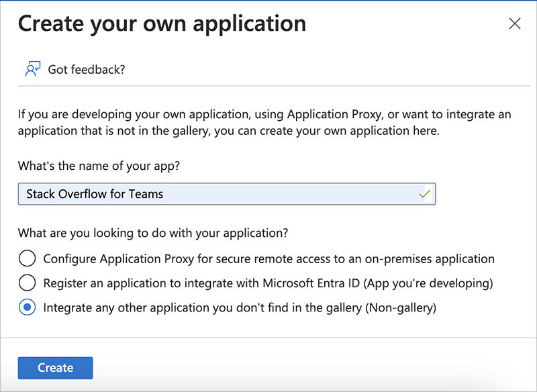
Task: Click the '(App you're developing)' text
Action: tap(428, 283)
